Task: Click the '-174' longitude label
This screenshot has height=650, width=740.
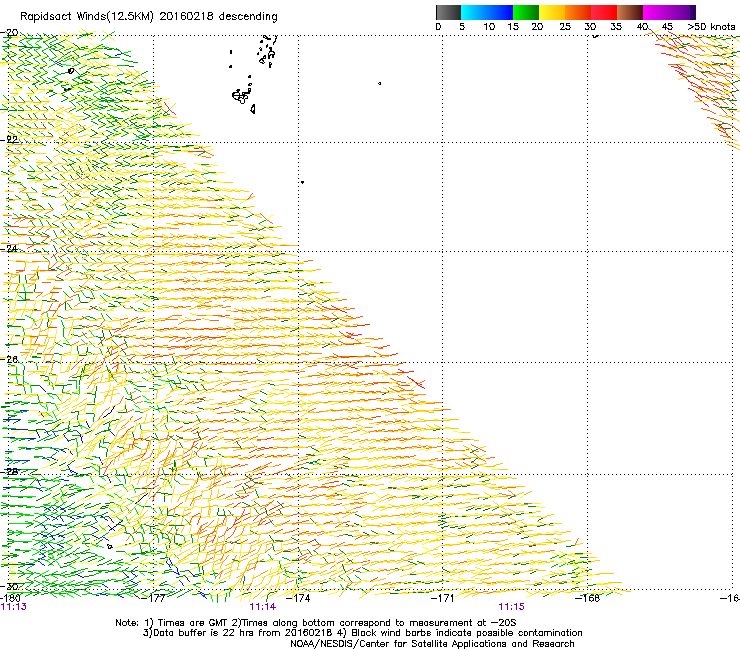Action: (298, 598)
